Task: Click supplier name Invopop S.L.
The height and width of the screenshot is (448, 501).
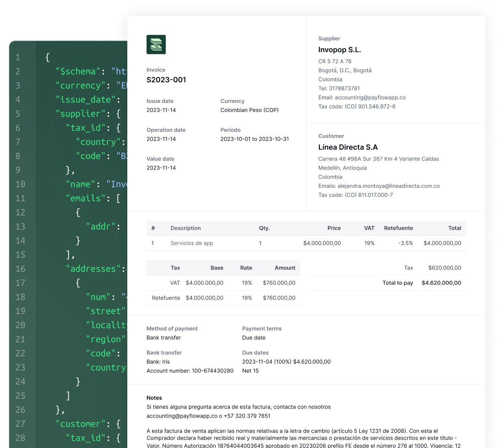Action: (340, 50)
